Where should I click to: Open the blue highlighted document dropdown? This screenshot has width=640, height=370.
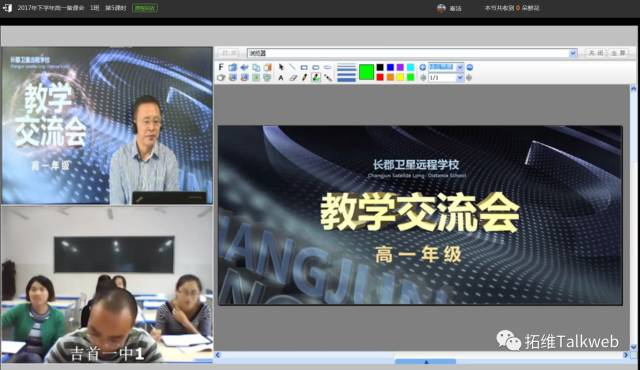point(446,67)
